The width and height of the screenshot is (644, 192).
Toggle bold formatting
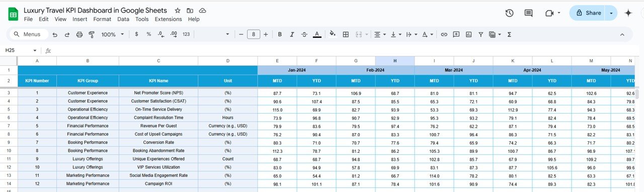coord(280,34)
